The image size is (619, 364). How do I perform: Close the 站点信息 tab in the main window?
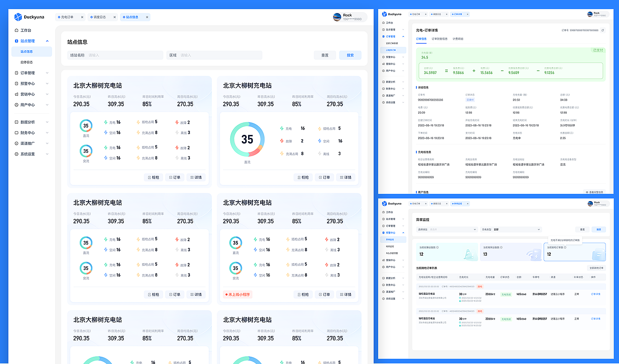click(x=147, y=17)
